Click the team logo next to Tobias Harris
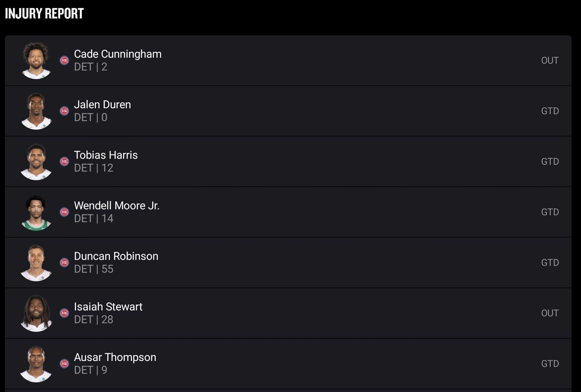581x392 pixels. click(x=64, y=161)
